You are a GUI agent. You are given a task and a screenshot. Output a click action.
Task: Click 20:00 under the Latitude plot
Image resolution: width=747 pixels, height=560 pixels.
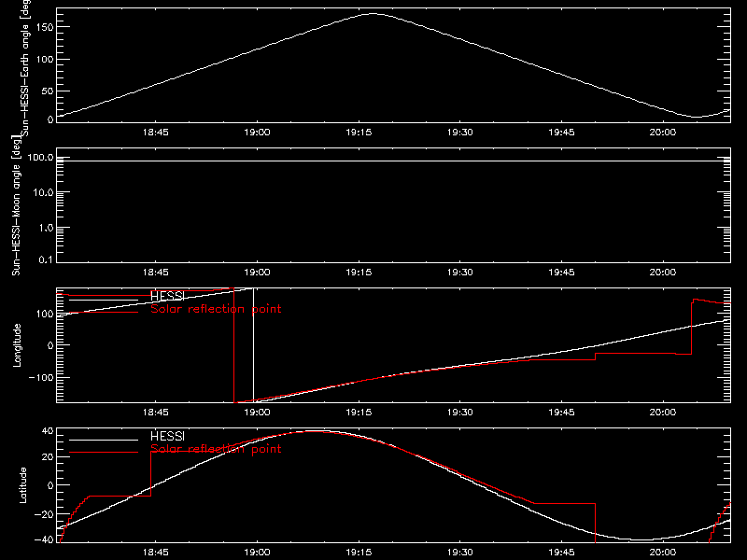click(663, 553)
